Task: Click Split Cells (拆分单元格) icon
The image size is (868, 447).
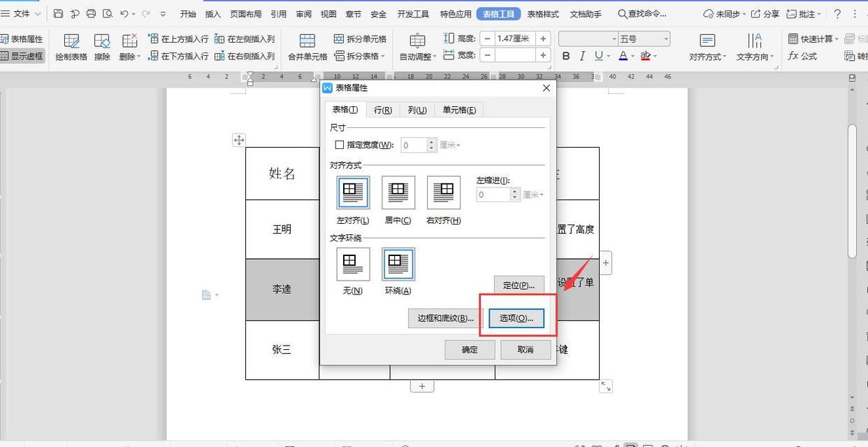Action: pyautogui.click(x=360, y=39)
